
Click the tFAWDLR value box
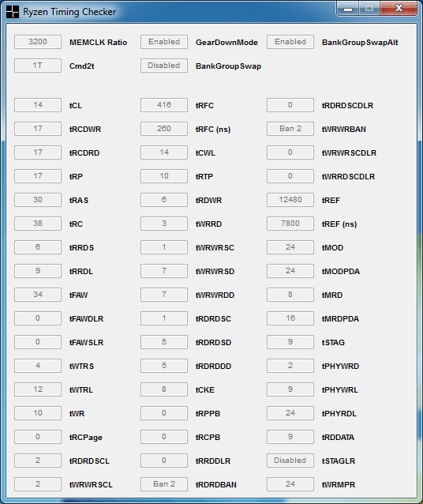38,318
